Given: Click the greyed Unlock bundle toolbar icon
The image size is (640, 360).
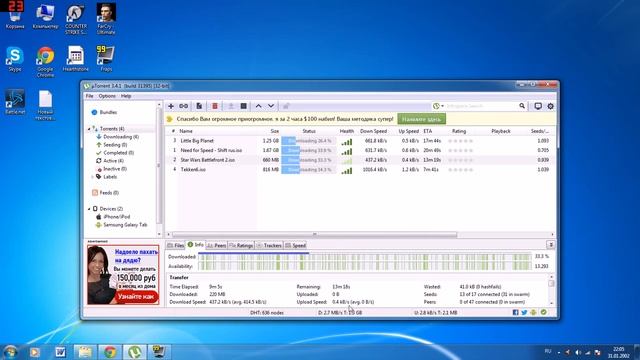Looking at the screenshot, I should tap(287, 106).
